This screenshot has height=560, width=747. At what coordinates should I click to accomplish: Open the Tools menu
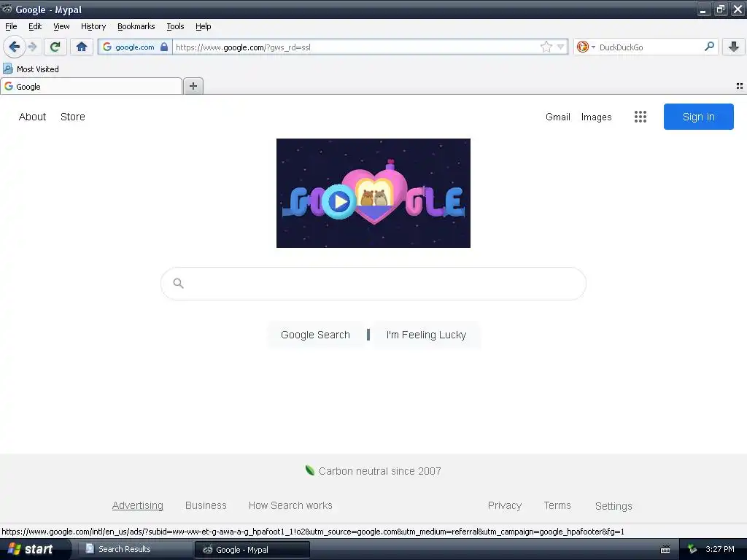click(x=175, y=26)
